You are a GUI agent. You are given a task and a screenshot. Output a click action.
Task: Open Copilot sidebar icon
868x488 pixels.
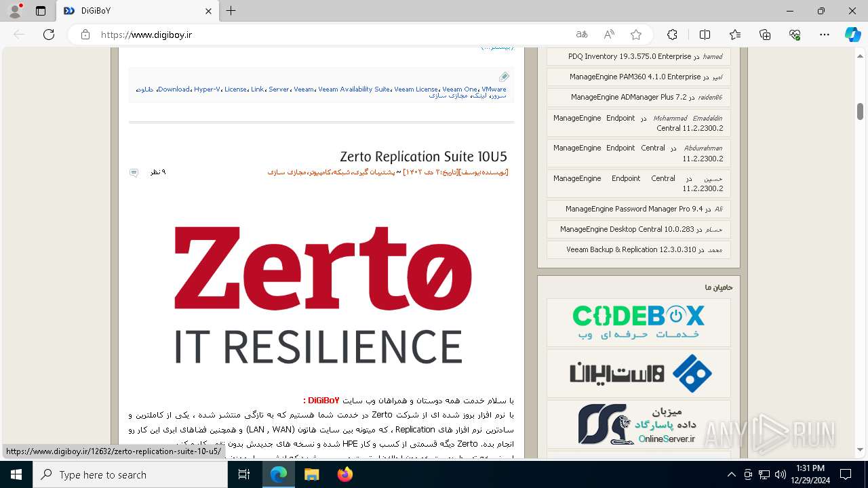(x=852, y=35)
